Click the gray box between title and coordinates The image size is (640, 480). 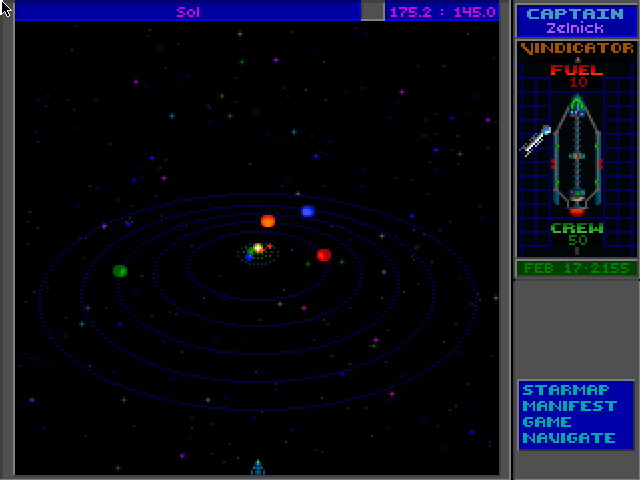tap(373, 12)
